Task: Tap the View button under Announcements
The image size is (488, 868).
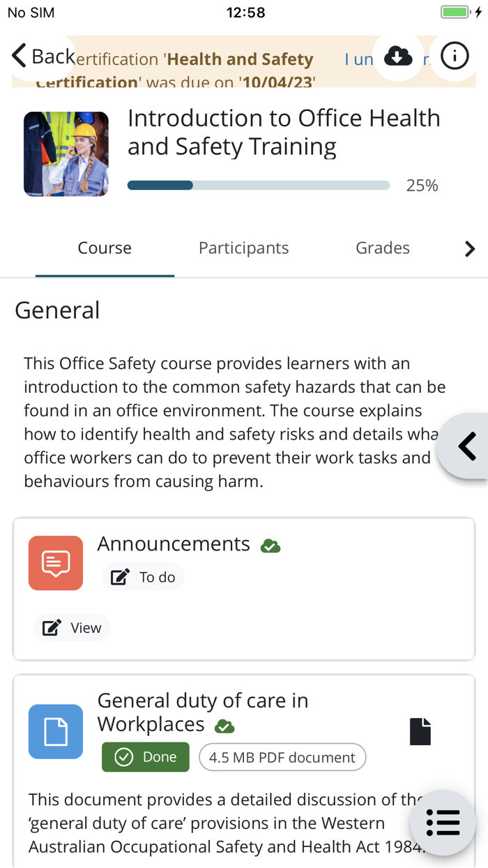Action: [x=72, y=627]
